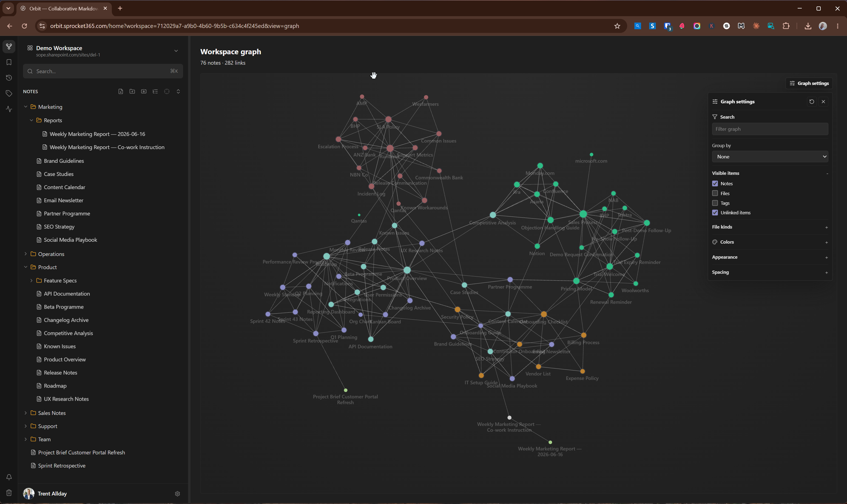Viewport: 847px width, 504px height.
Task: Focus the sidebar Search box
Action: click(103, 71)
